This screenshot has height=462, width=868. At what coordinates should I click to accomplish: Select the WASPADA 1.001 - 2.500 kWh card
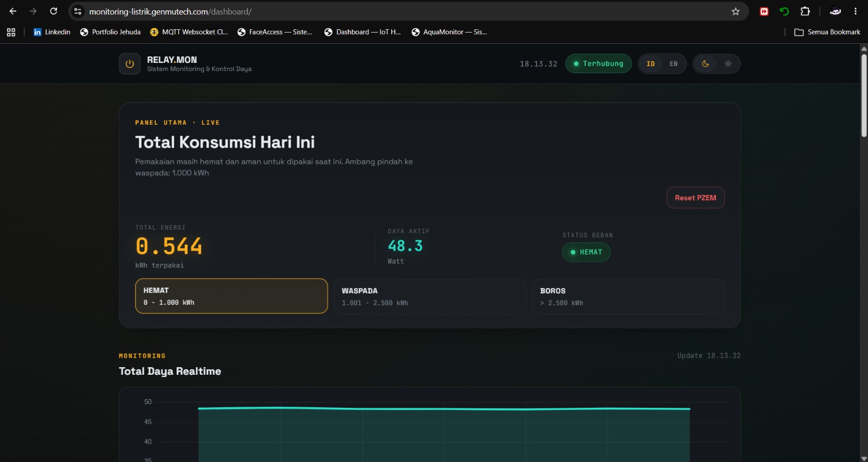coord(430,297)
